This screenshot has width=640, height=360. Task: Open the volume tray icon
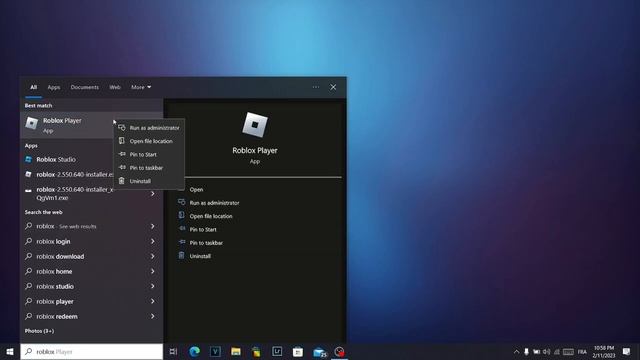(547, 351)
